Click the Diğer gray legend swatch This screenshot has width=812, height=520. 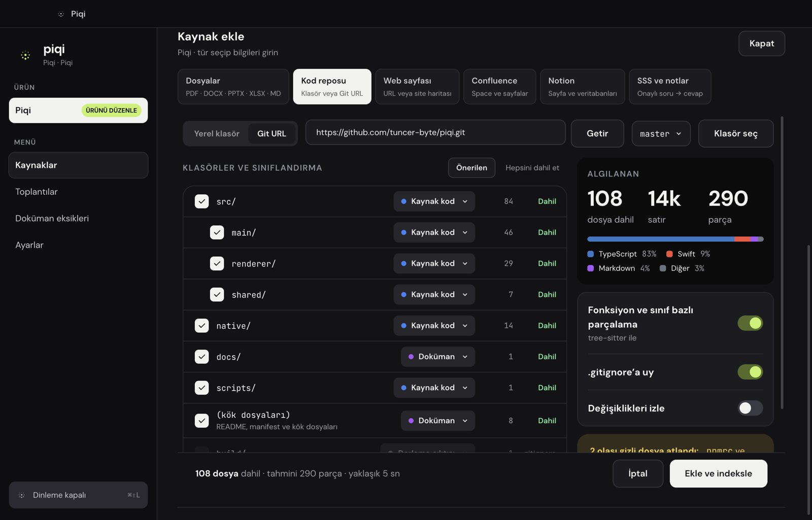coord(663,268)
